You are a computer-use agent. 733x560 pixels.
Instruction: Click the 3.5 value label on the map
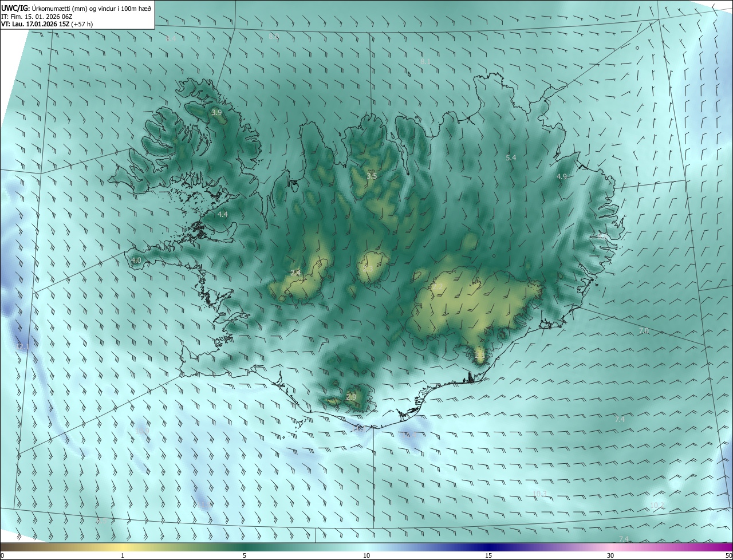click(372, 176)
